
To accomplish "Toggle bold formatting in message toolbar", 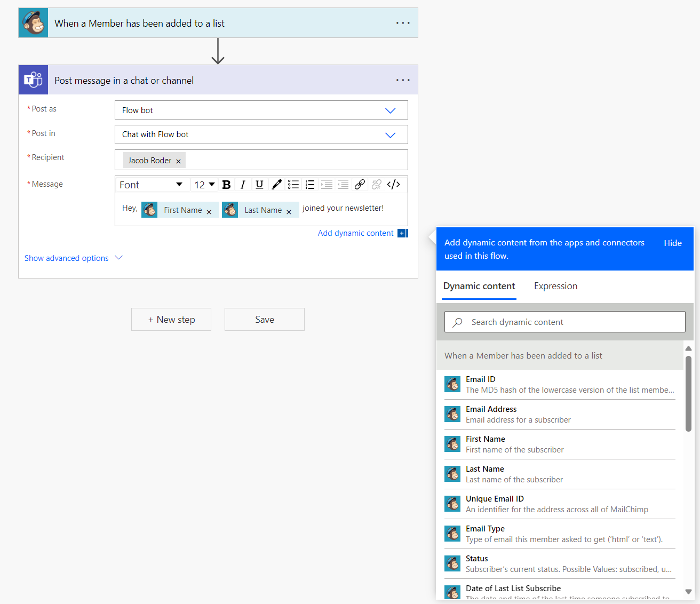I will click(226, 185).
